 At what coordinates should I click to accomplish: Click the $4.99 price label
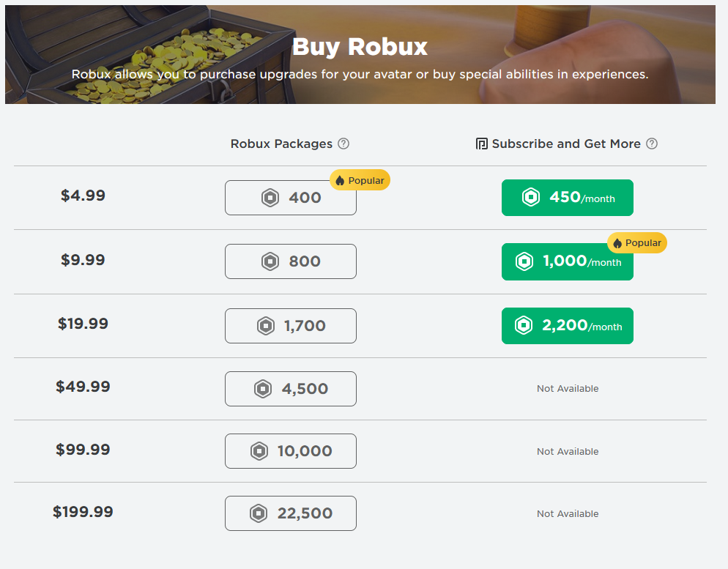click(83, 196)
